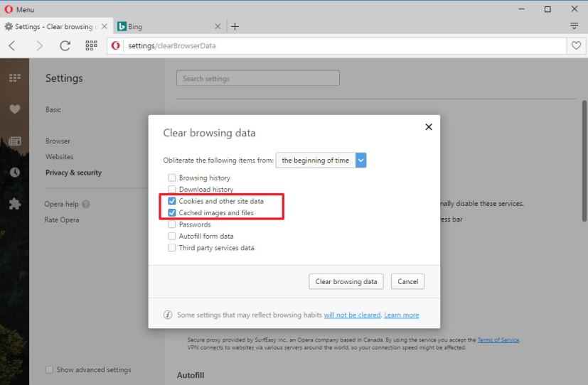The height and width of the screenshot is (385, 588).
Task: Open the Terms of Service link
Action: tap(498, 340)
